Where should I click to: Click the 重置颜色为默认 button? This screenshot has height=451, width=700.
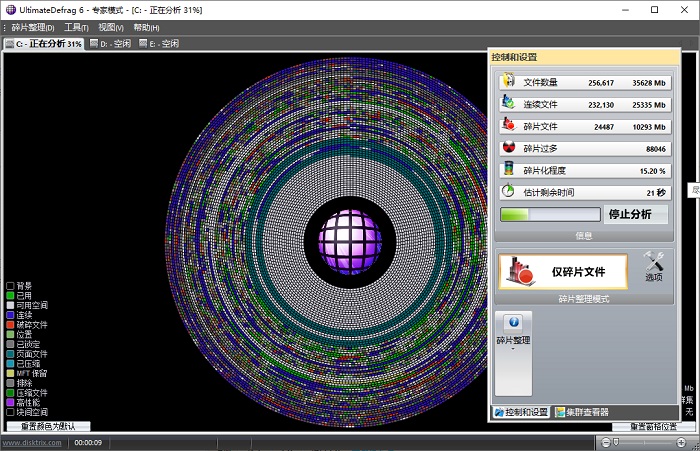pyautogui.click(x=48, y=426)
